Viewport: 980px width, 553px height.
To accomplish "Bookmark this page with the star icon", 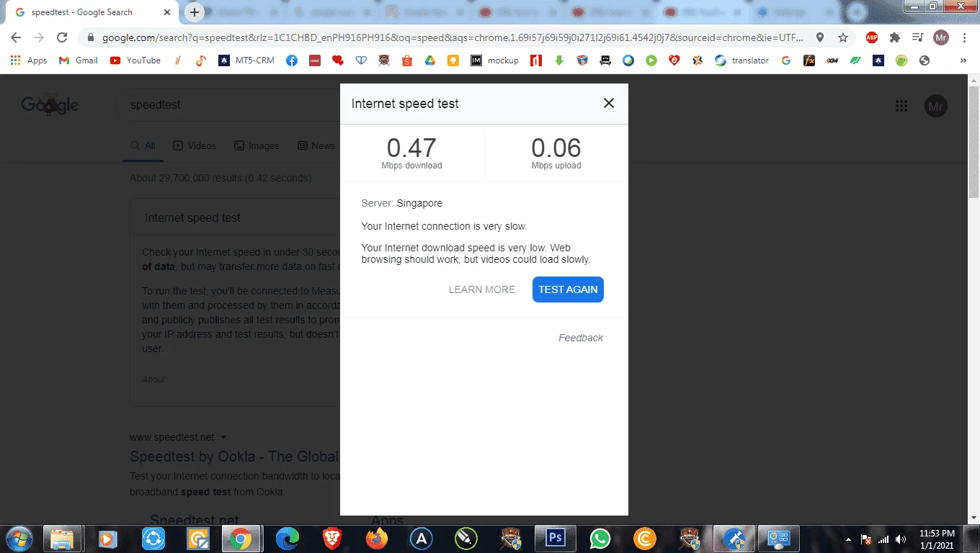I will pyautogui.click(x=842, y=37).
